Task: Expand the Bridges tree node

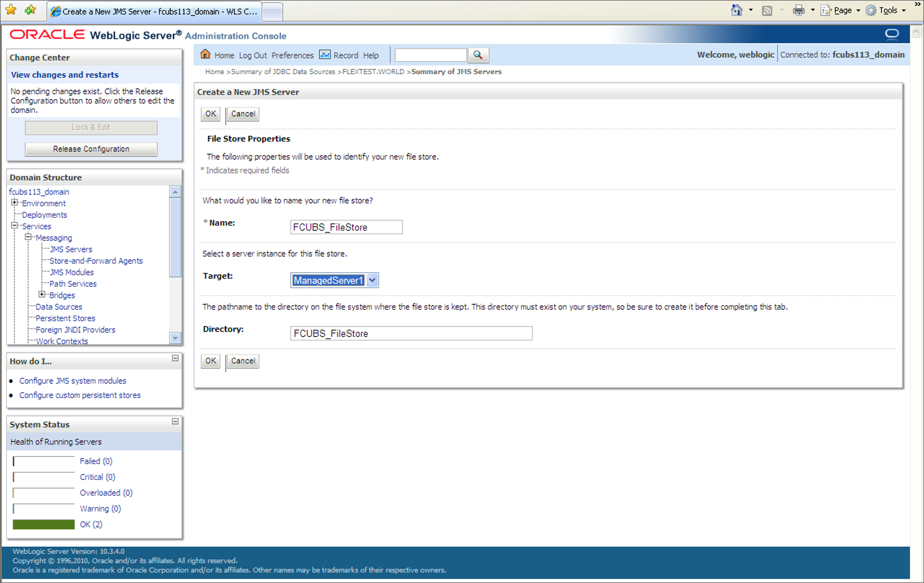Action: 42,294
